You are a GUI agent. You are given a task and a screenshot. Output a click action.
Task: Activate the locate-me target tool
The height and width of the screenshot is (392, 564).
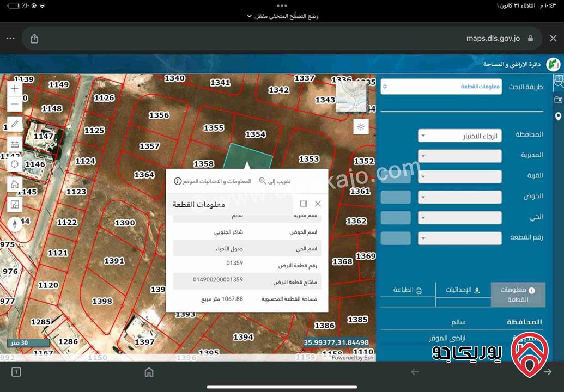(x=15, y=164)
